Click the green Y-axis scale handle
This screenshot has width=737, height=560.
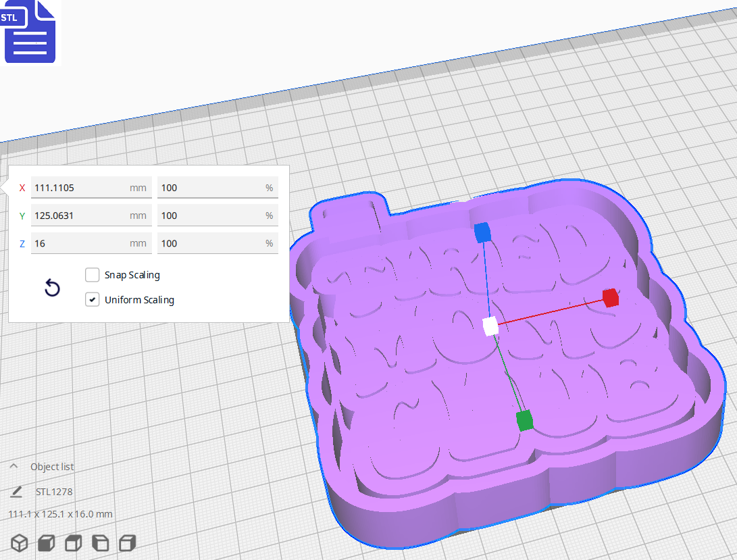[526, 420]
